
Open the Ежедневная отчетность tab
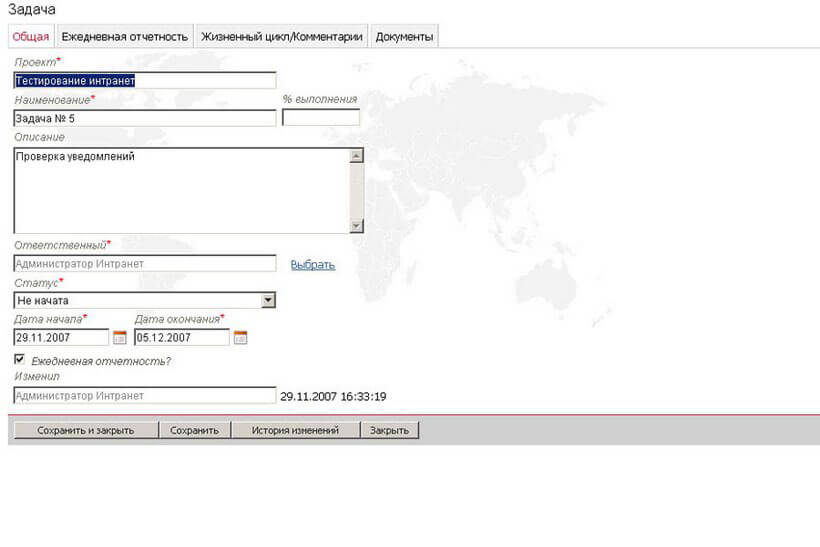click(x=124, y=37)
